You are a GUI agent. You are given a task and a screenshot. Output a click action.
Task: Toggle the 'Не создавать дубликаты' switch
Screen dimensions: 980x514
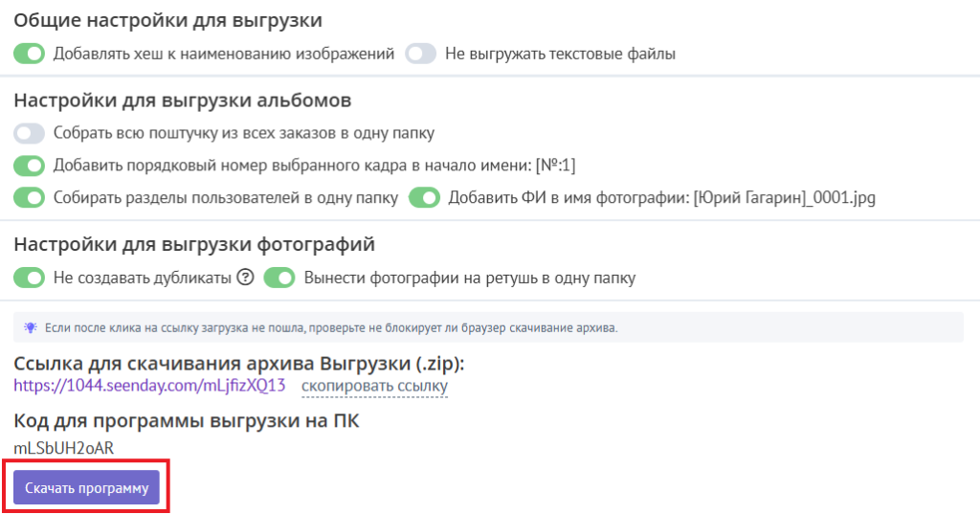point(30,279)
